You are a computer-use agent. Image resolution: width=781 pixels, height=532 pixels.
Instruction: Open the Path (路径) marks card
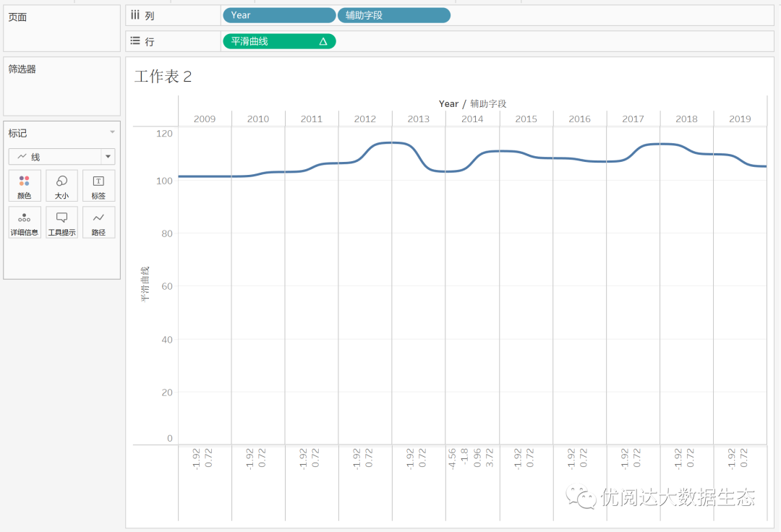[98, 223]
